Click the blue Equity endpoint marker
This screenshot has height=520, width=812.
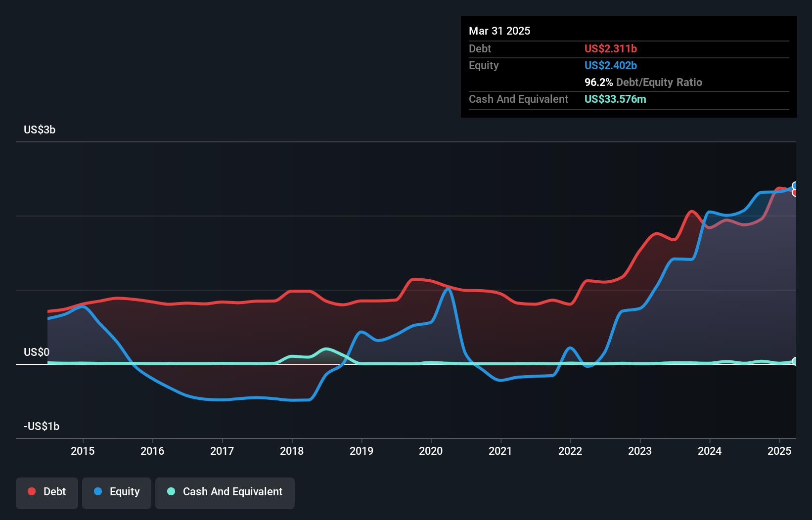pos(795,186)
